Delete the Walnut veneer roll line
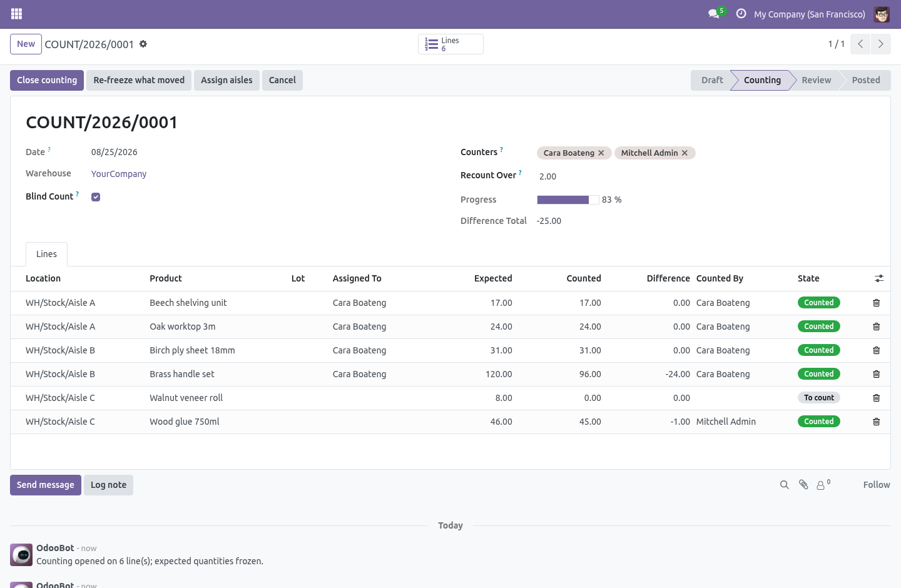Viewport: 901px width, 588px height. (x=877, y=398)
